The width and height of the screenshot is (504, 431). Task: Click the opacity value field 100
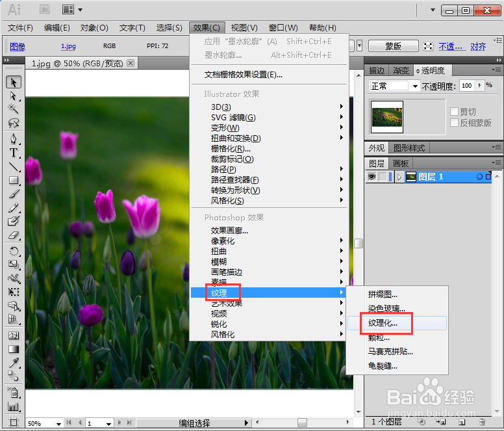(467, 85)
